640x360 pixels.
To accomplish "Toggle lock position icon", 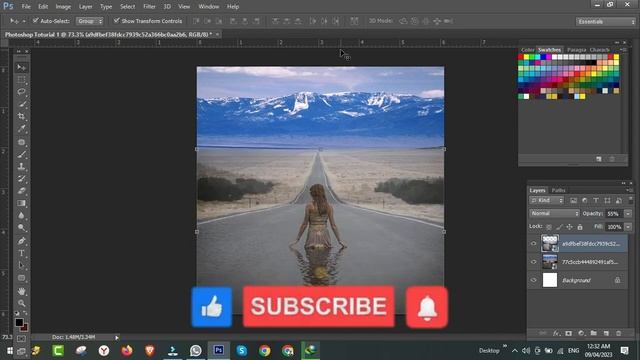I will (569, 227).
